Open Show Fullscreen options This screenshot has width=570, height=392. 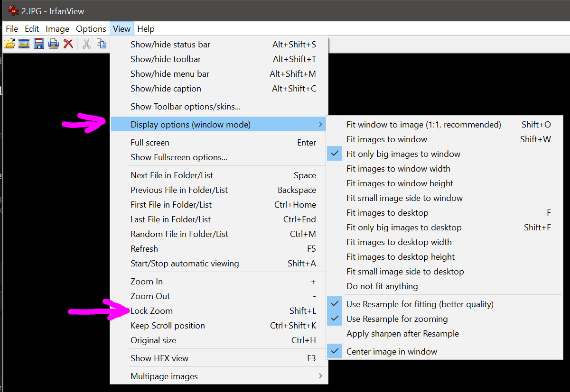219,157
